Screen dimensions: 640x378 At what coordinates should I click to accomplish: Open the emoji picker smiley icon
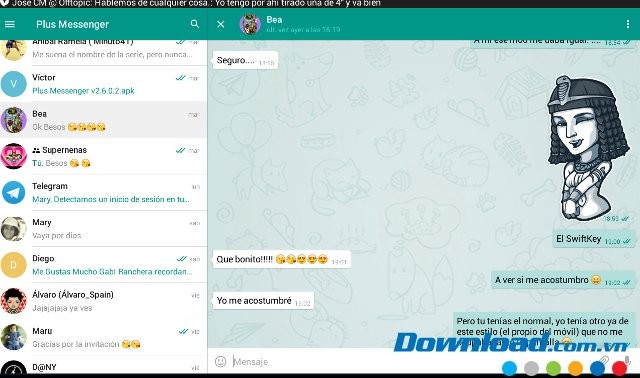[x=220, y=361]
